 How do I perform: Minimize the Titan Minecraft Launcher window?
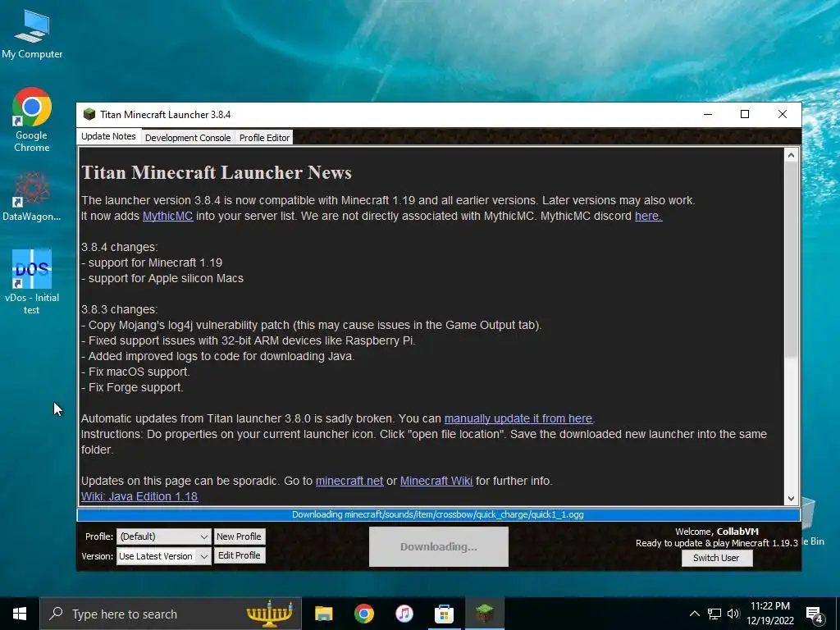click(708, 114)
